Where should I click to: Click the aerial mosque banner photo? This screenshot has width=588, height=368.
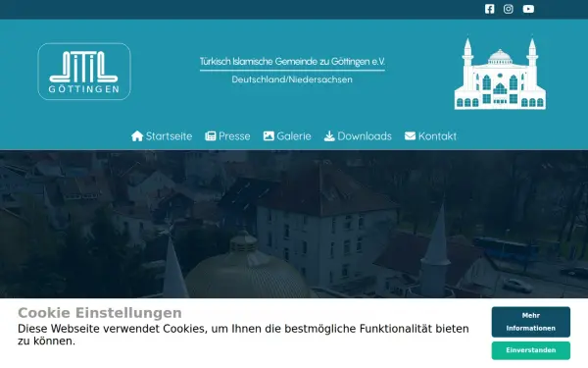(294, 224)
